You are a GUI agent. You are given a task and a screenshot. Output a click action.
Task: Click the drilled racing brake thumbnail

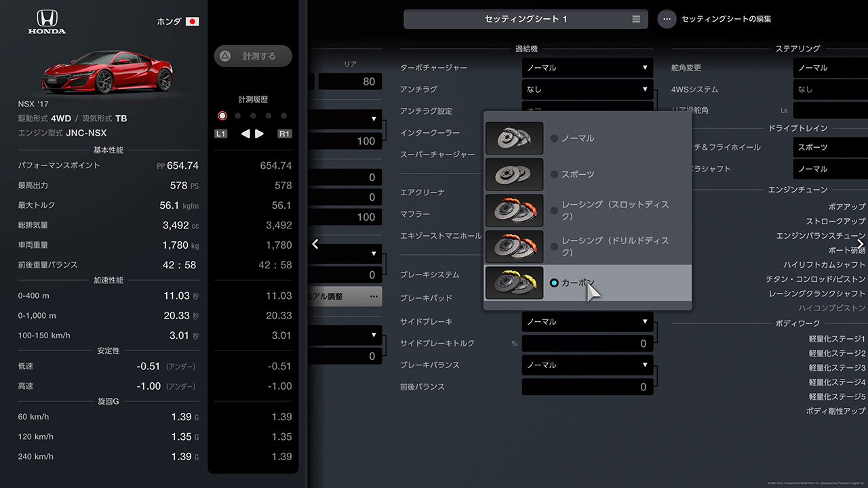click(x=515, y=247)
